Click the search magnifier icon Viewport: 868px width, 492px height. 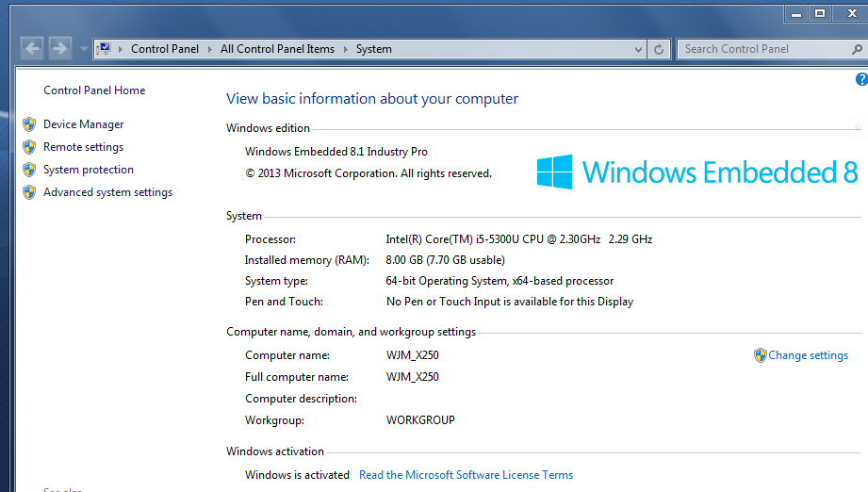pyautogui.click(x=856, y=49)
